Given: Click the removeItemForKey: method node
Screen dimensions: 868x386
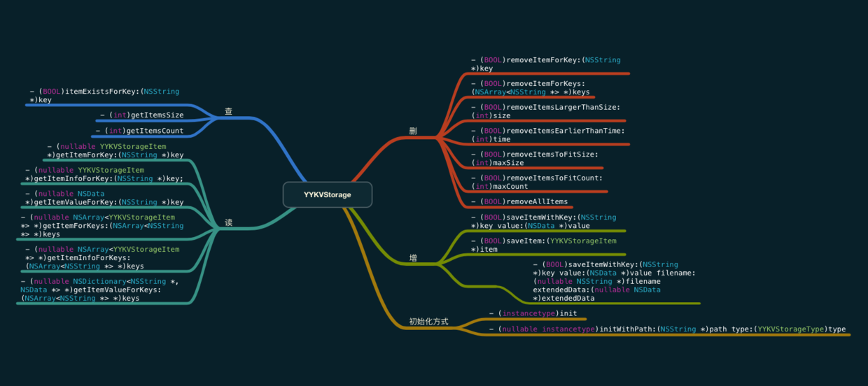Looking at the screenshot, I should (x=546, y=64).
